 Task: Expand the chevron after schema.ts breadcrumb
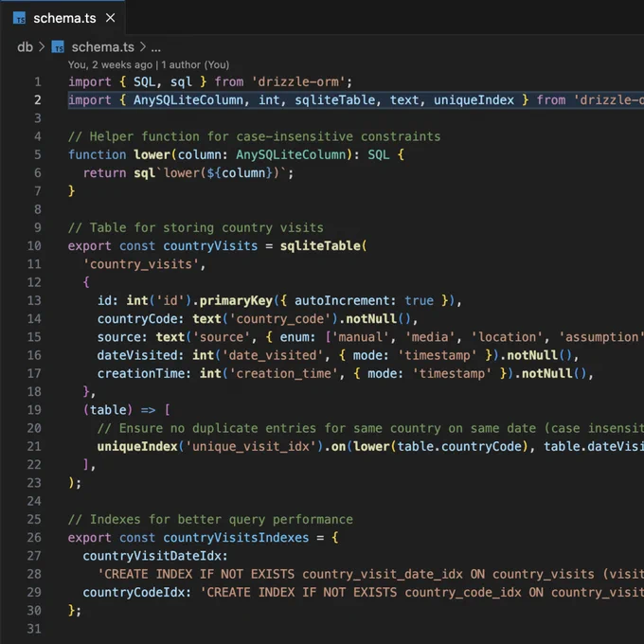pos(142,47)
